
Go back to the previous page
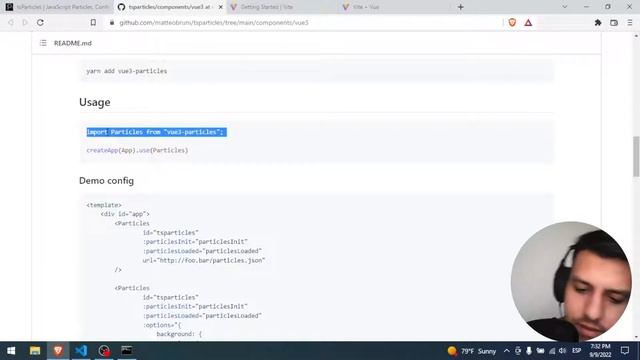11,22
